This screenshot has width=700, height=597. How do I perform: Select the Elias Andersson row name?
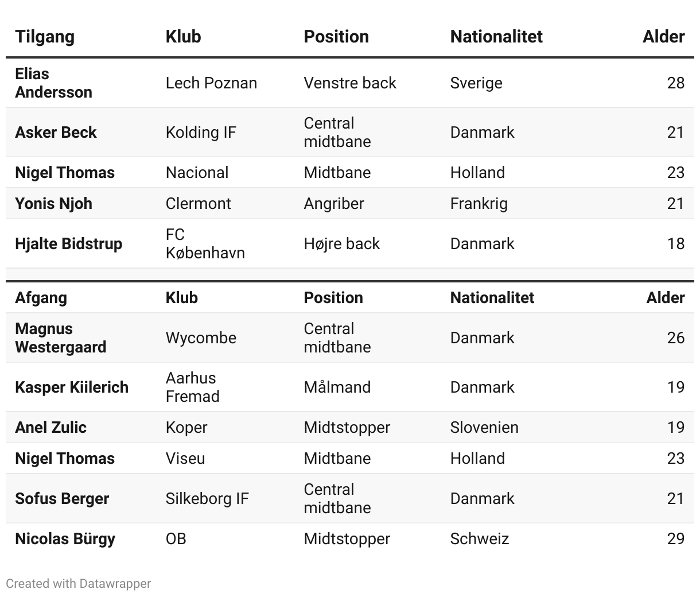(x=53, y=83)
